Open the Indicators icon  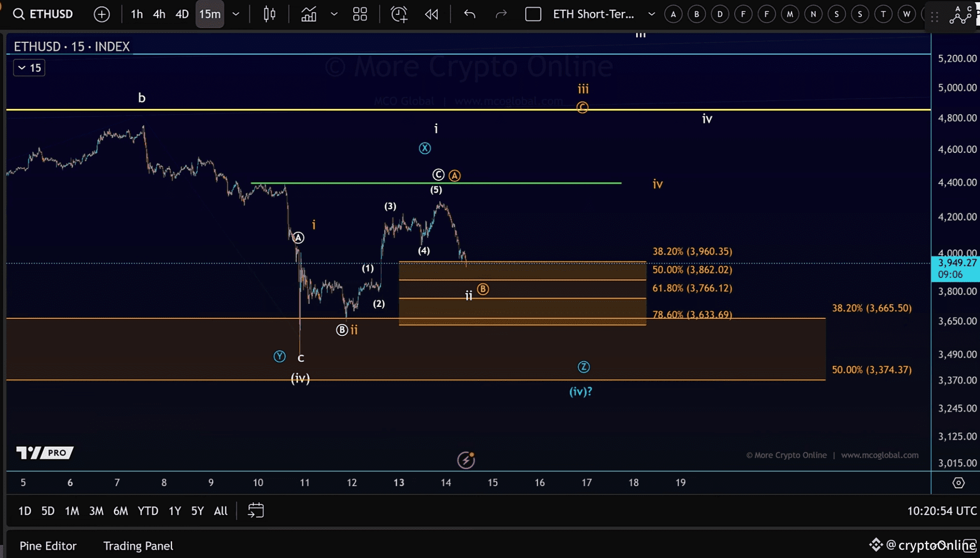click(309, 14)
